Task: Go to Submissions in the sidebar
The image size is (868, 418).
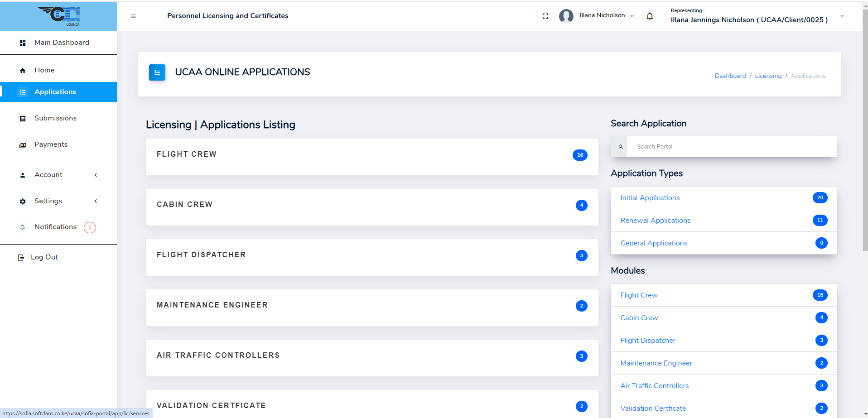Action: pyautogui.click(x=55, y=118)
